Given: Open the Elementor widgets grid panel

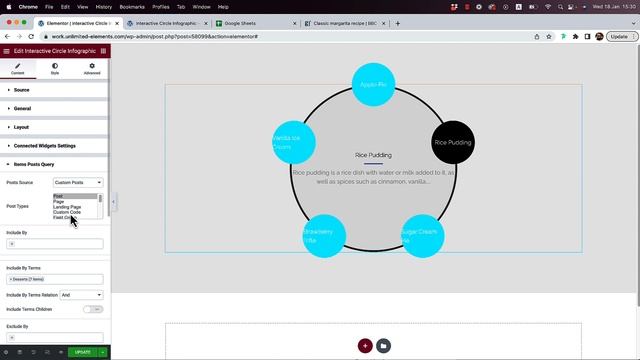Looking at the screenshot, I should [x=103, y=51].
